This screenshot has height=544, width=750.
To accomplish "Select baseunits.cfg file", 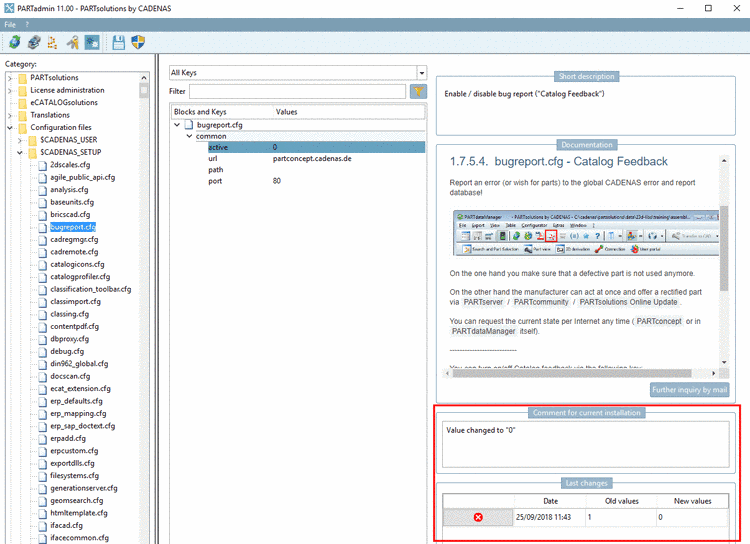I will (72, 202).
